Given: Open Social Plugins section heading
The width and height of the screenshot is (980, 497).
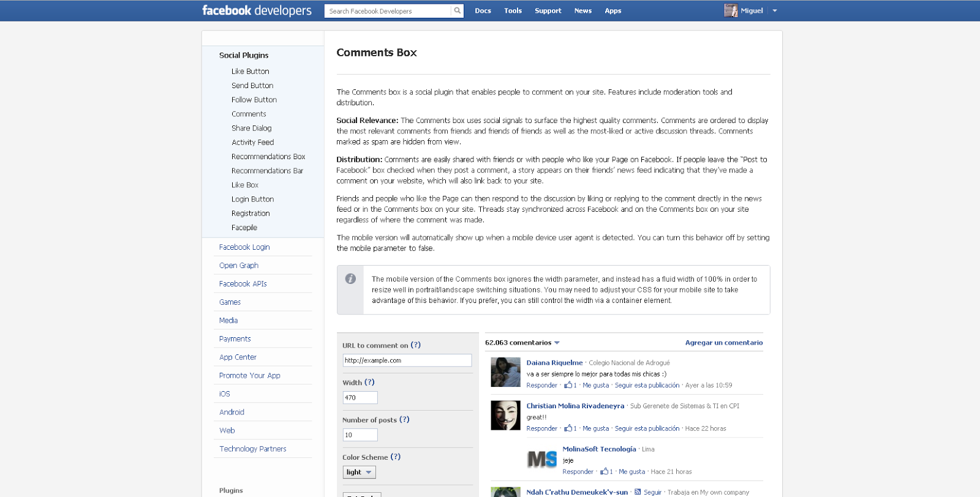Looking at the screenshot, I should click(x=244, y=55).
